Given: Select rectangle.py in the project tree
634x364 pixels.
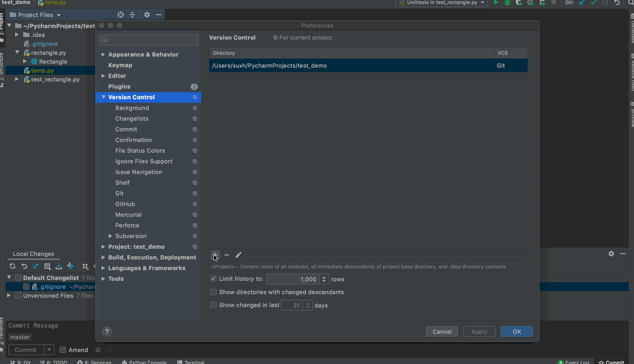Looking at the screenshot, I should [49, 53].
